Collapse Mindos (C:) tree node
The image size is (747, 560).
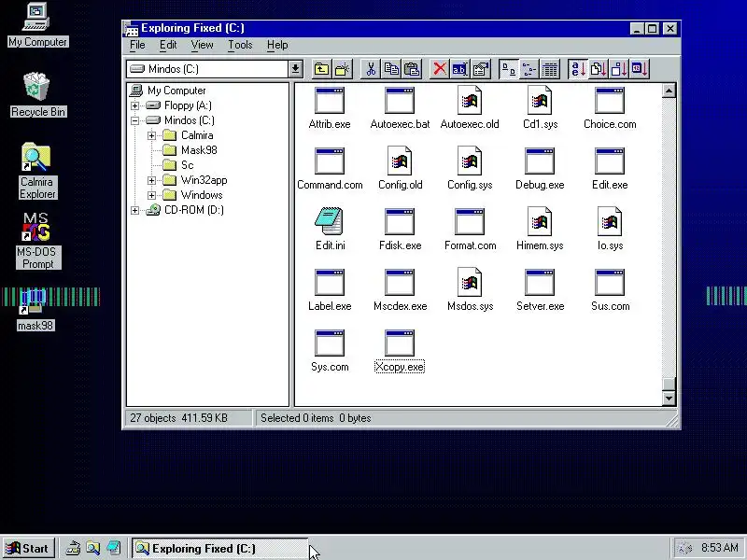pos(134,120)
